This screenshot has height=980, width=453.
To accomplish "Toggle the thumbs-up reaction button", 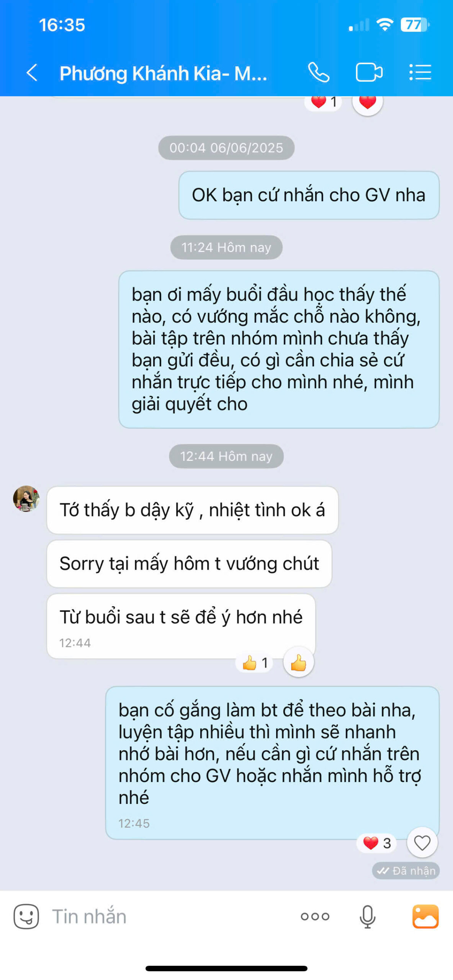I will (298, 662).
